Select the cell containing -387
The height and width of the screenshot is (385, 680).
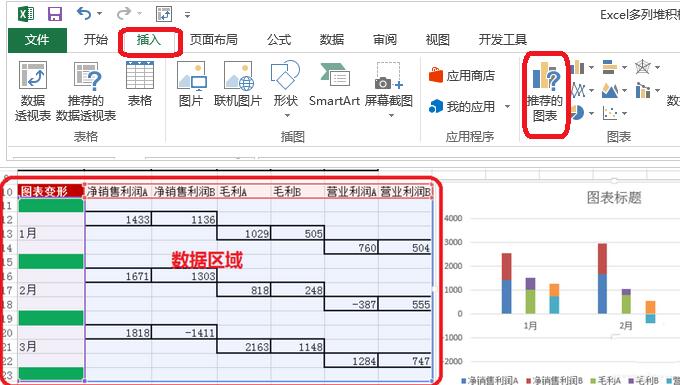click(351, 304)
